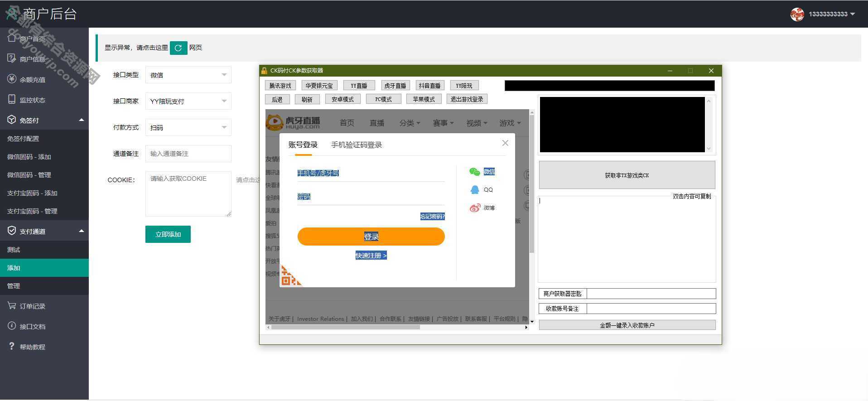Focus the 手机号/虎牙号 input field
The image size is (868, 401).
click(371, 173)
